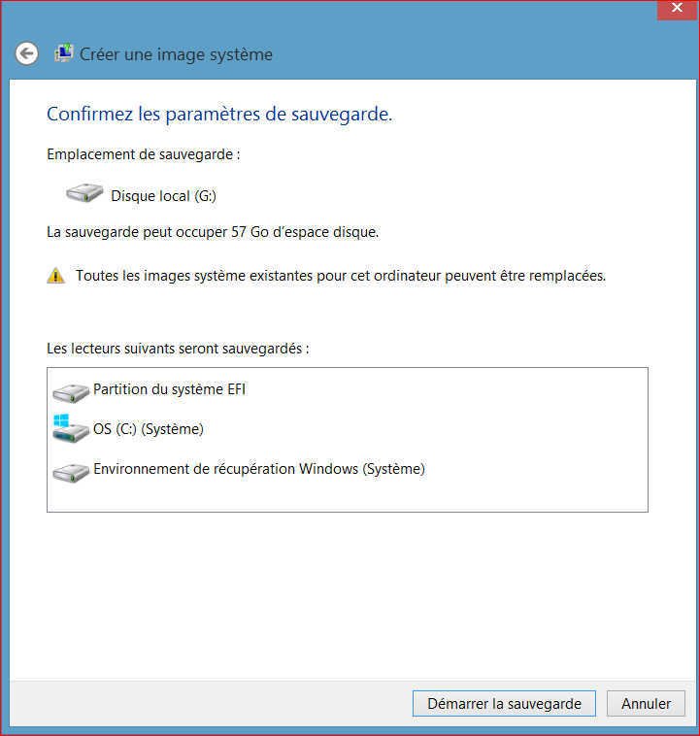
Task: Click the Les lecteurs suivants seront sauvegardés label
Action: point(178,349)
